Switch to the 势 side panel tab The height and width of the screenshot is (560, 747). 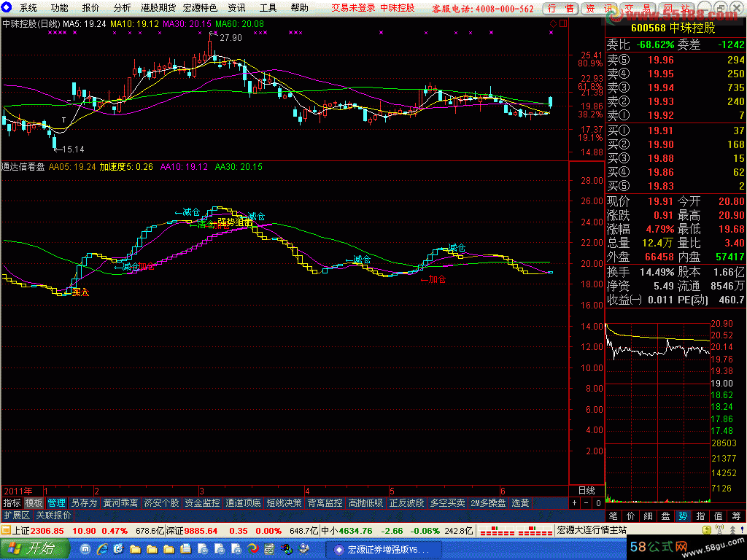(683, 516)
